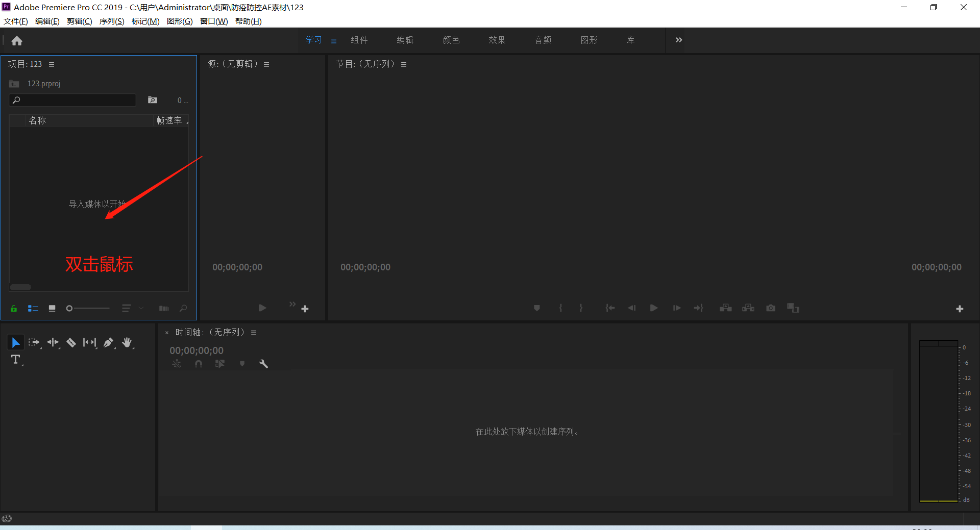980x530 pixels.
Task: Open Source monitor panel menu
Action: [x=266, y=64]
